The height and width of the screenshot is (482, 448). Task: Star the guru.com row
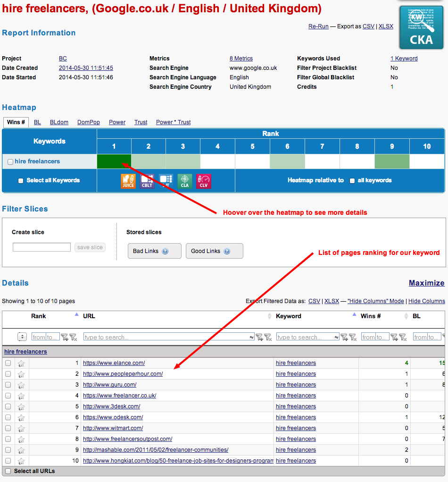coord(21,385)
